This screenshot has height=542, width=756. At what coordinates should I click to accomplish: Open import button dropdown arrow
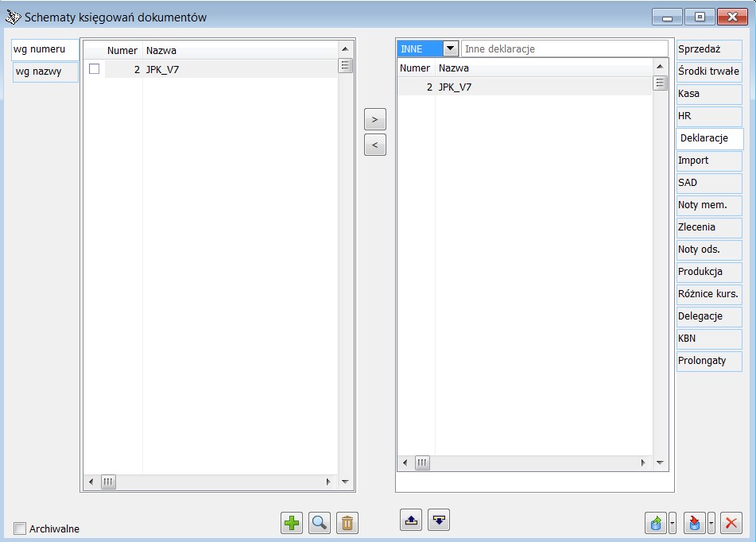pos(711,523)
